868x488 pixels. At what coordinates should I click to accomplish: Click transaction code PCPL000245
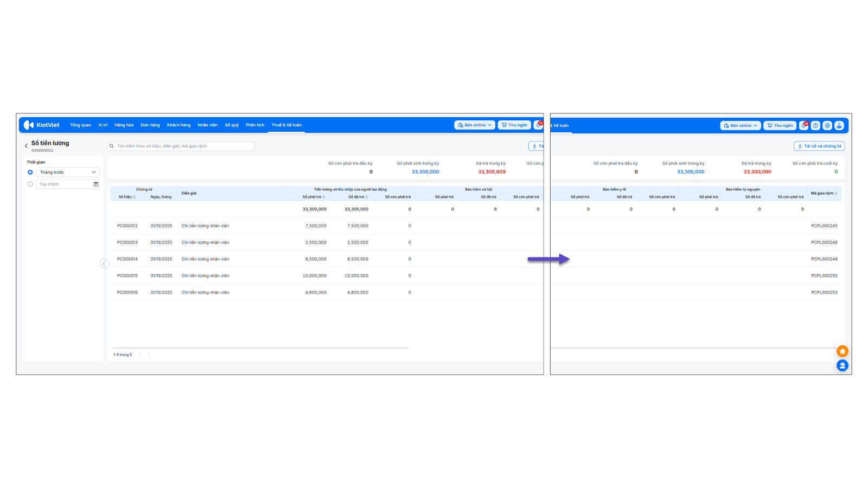coord(824,226)
